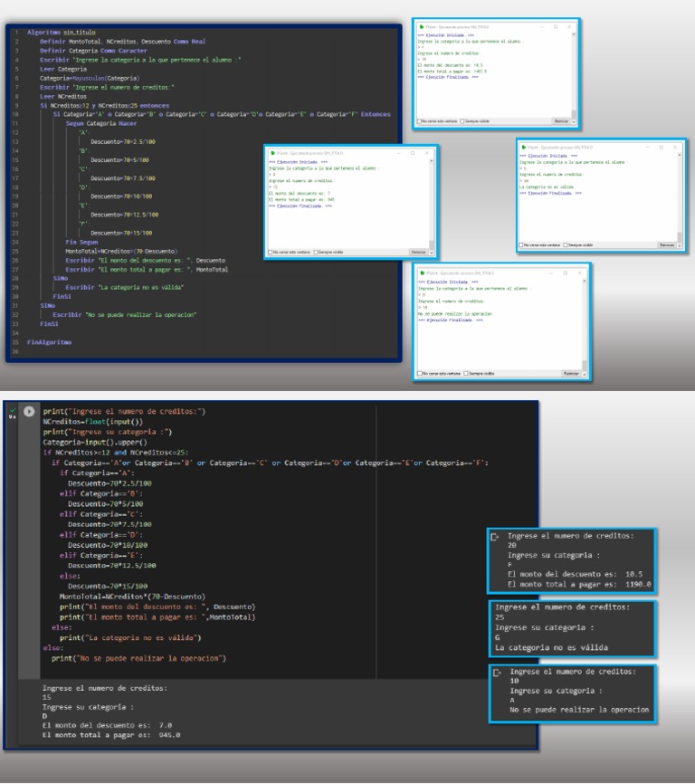Screen dimensions: 695x784
Task: Click the output icon beside the 10-credits Colab result
Action: [497, 673]
